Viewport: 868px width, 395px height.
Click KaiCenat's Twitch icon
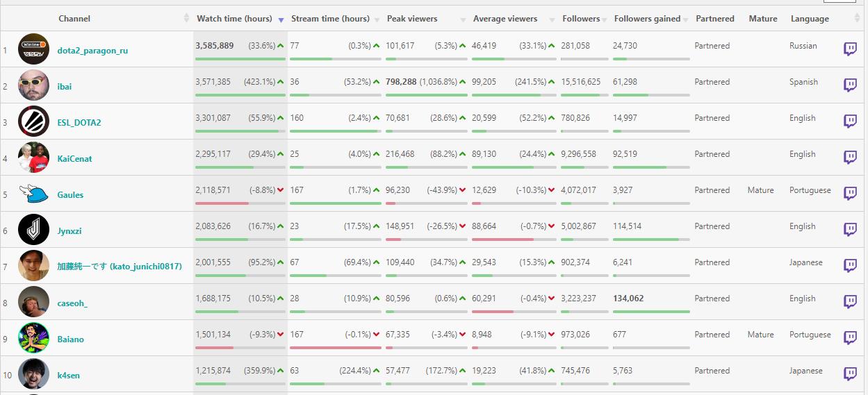coord(850,157)
